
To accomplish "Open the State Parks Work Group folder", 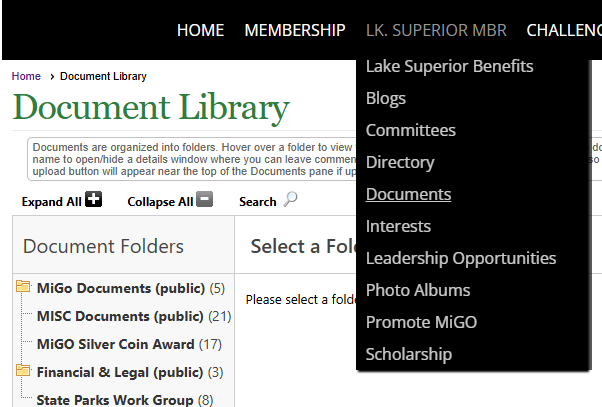I will coord(115,400).
